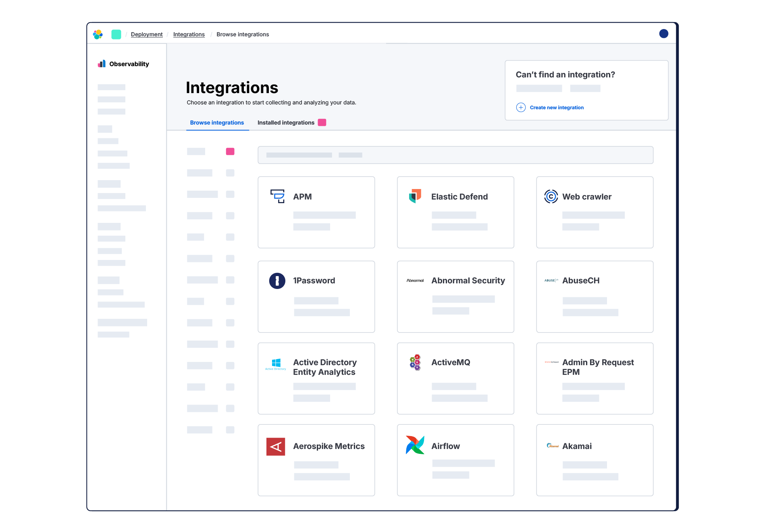Click the Akamai logo
The height and width of the screenshot is (532, 765).
[552, 446]
